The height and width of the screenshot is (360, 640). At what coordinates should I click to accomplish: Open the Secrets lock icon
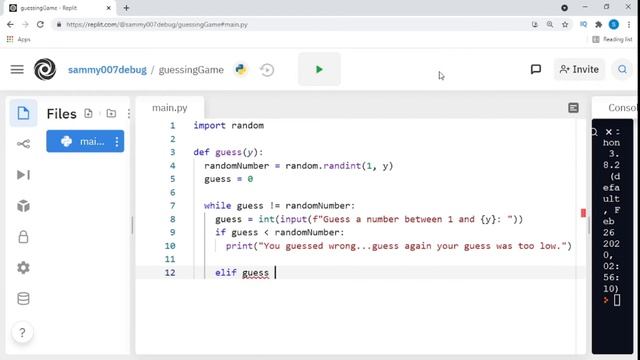pos(23,237)
